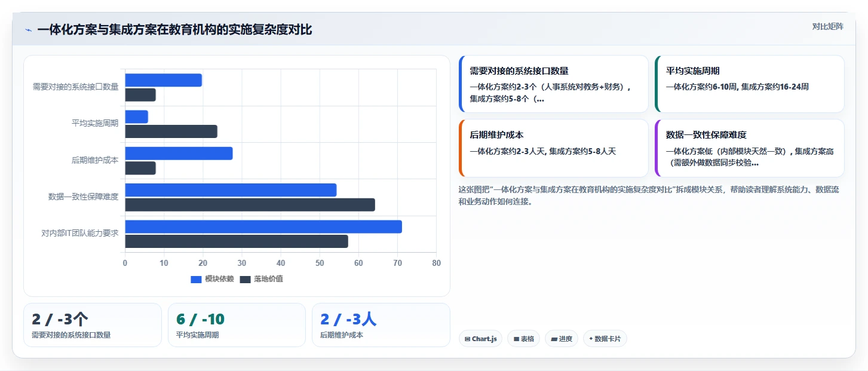Click the blue bar for 对内部IT团队能力要求
The image size is (868, 371).
point(263,226)
